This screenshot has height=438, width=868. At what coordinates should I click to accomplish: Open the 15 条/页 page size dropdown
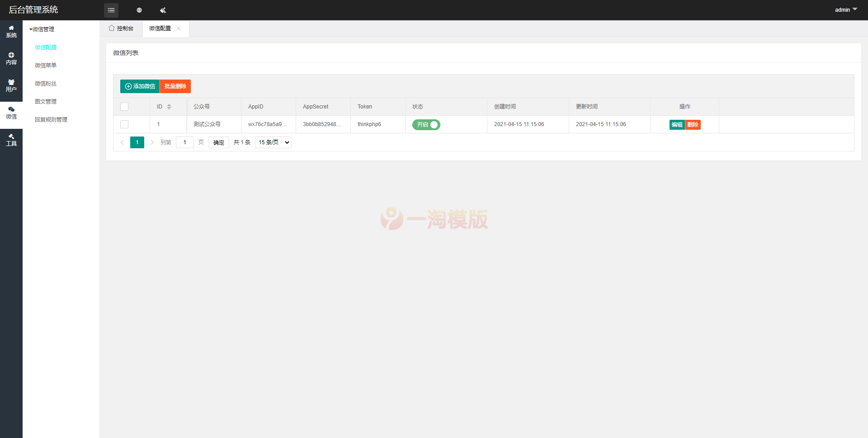click(x=273, y=142)
